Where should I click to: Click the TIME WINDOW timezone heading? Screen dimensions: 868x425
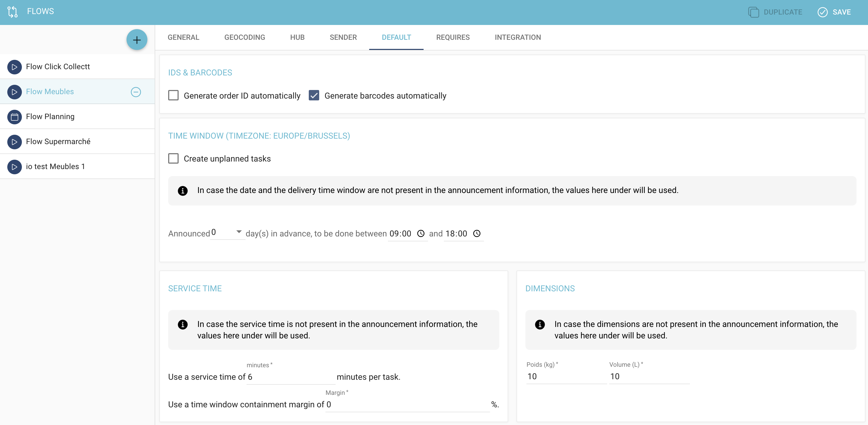coord(259,136)
